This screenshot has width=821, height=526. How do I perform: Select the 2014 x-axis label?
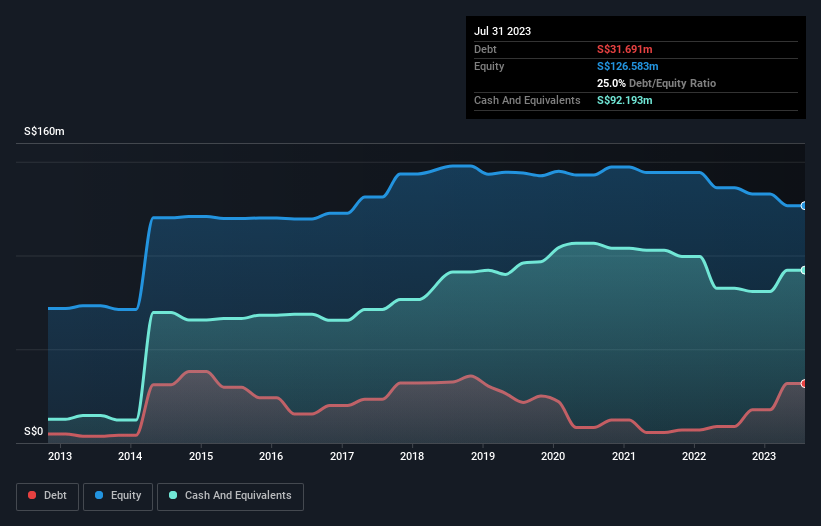pos(130,456)
